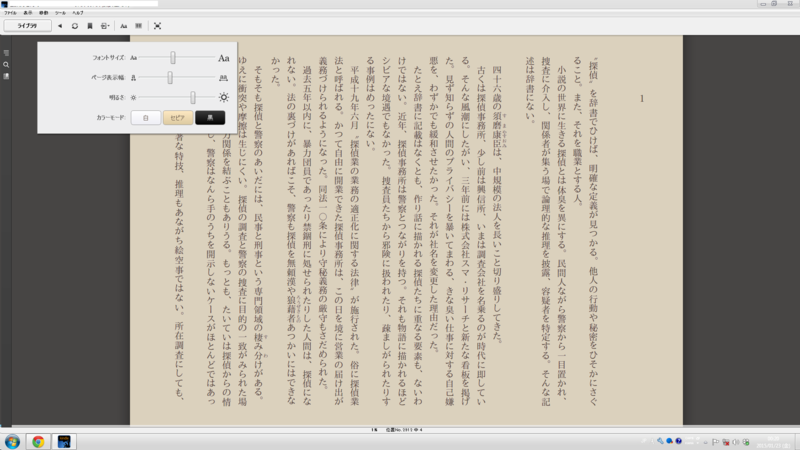Screen dimensions: 800x450
Task: Toggle the Aa font settings icon
Action: click(123, 26)
